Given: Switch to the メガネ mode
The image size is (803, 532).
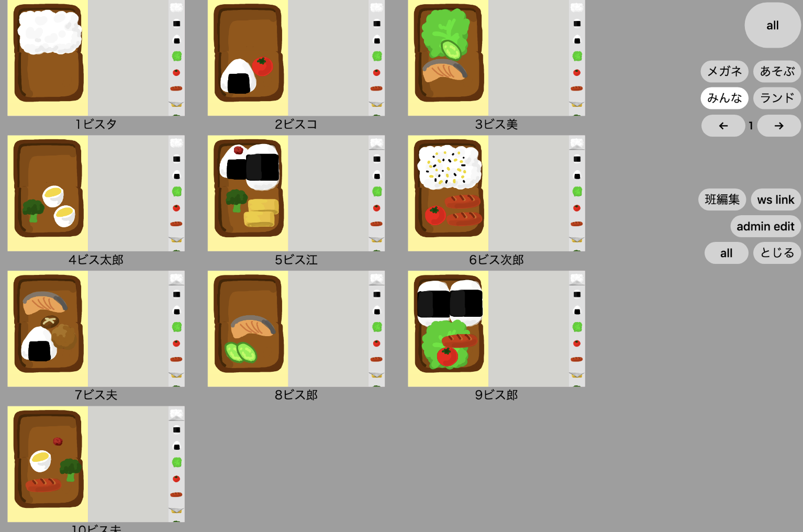Looking at the screenshot, I should click(x=724, y=71).
